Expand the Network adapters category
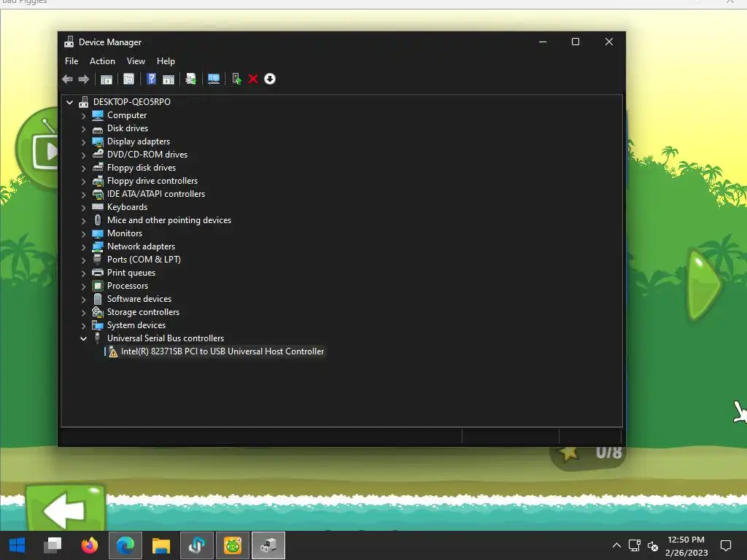Screen dimensions: 747x560 point(84,247)
